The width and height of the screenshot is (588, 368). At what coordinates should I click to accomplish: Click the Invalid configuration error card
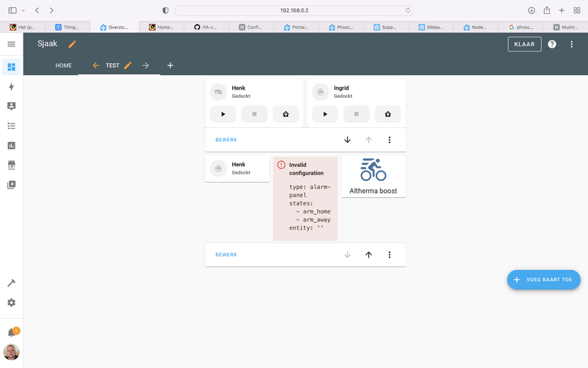click(x=305, y=198)
